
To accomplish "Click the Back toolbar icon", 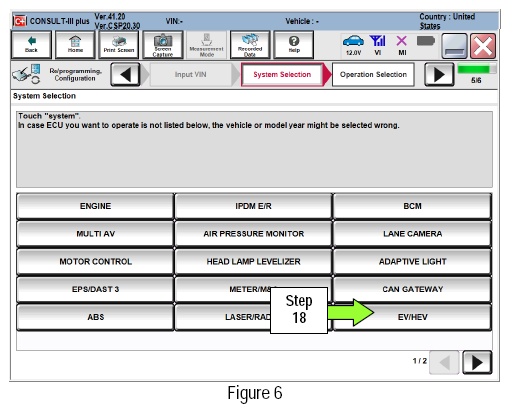I will 31,45.
